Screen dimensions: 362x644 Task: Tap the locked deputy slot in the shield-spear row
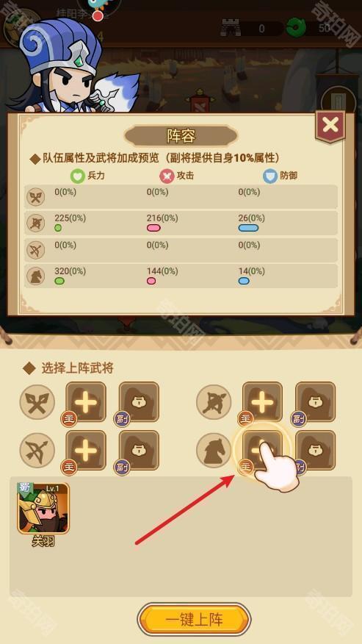315,402
